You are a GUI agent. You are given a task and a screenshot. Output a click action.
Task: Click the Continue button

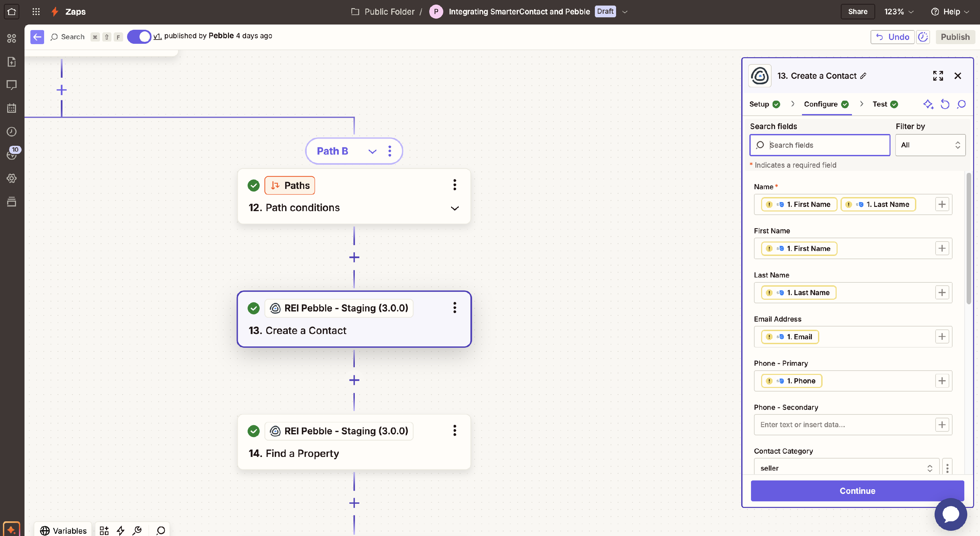pos(857,491)
